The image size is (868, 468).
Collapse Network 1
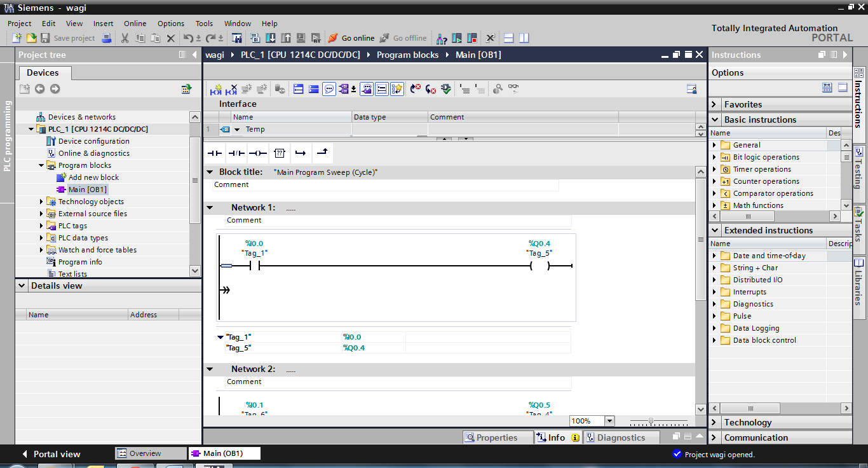coord(209,208)
